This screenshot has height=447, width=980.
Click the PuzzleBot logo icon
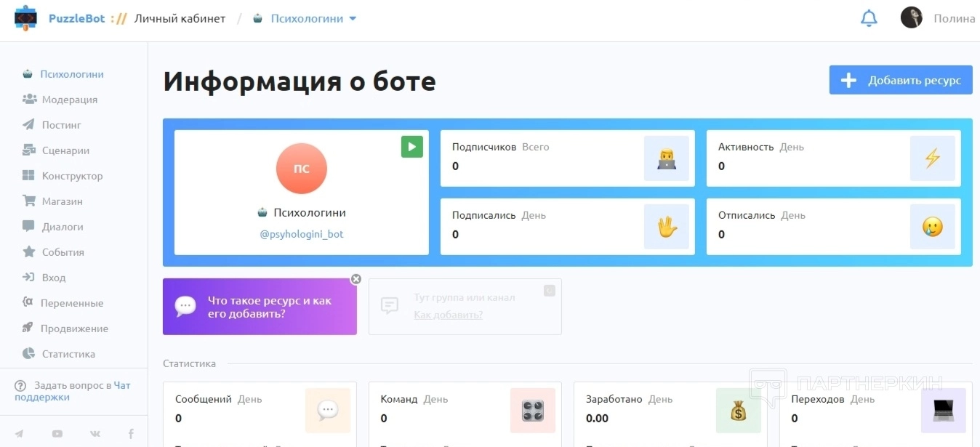25,17
